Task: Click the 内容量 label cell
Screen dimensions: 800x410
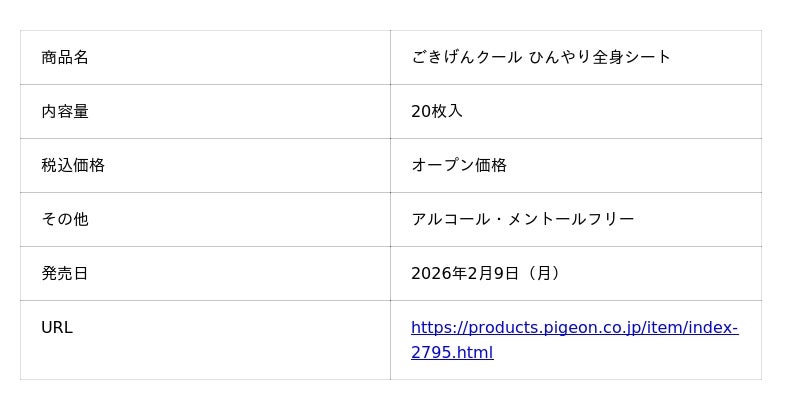Action: click(x=65, y=112)
